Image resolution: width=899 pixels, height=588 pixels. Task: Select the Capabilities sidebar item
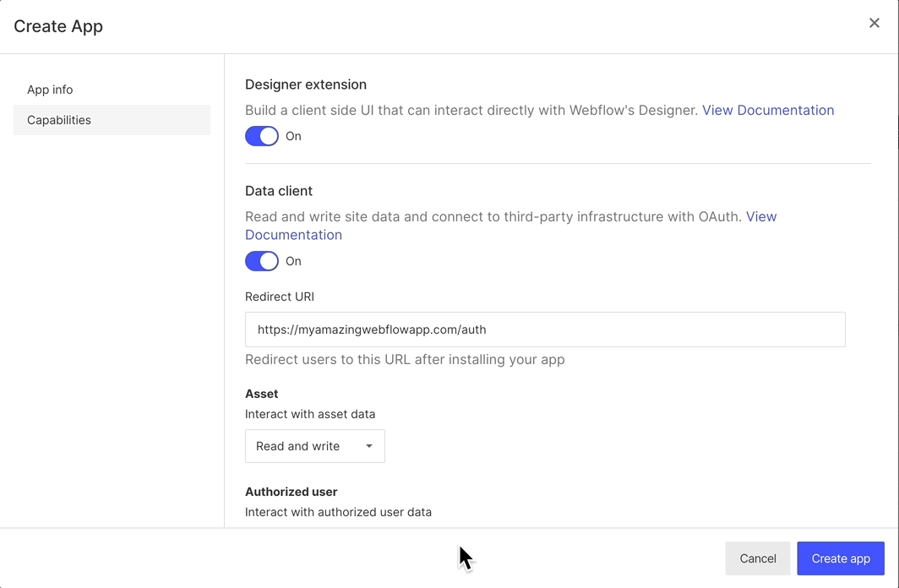(58, 119)
